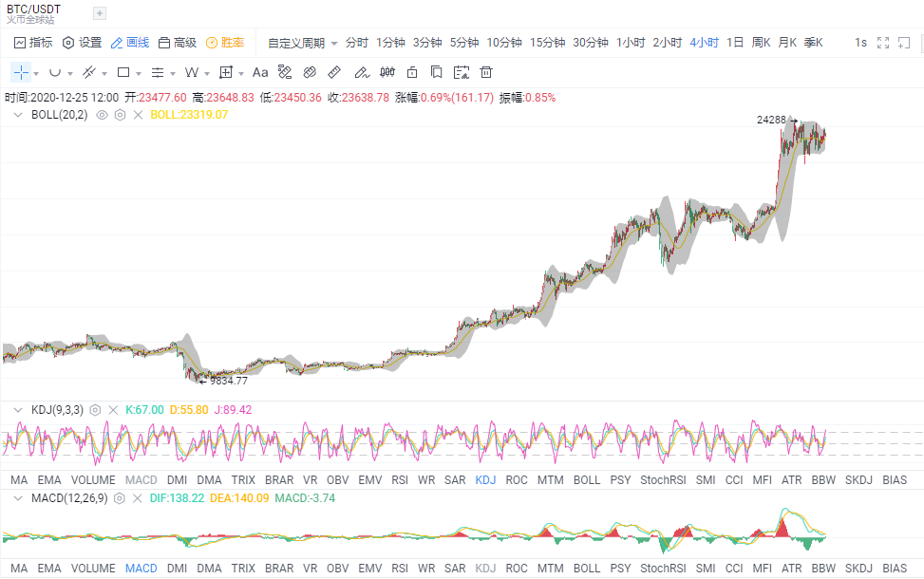Screen dimensions: 924x579
Task: Choose RSI in the KDJ panel indicator row
Action: point(400,480)
